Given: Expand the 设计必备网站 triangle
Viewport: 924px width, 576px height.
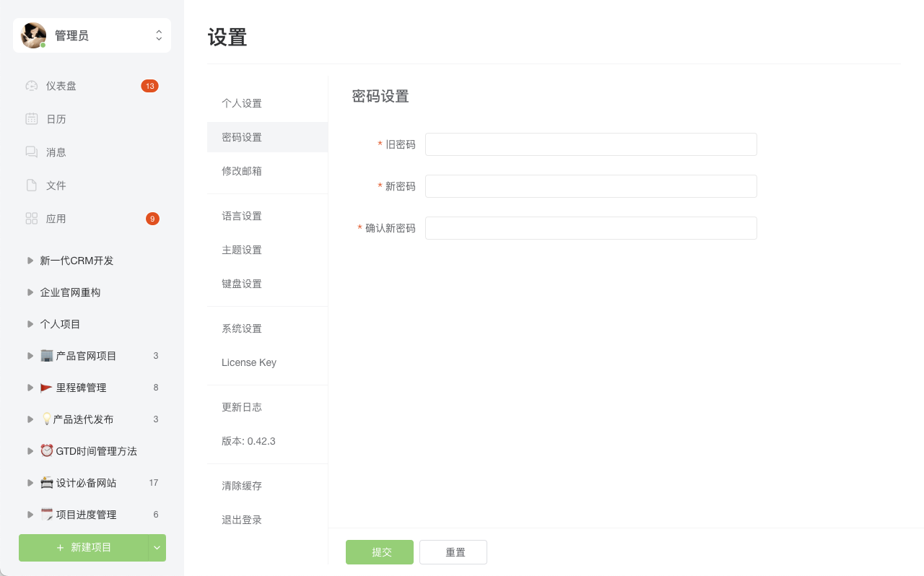Looking at the screenshot, I should tap(30, 483).
